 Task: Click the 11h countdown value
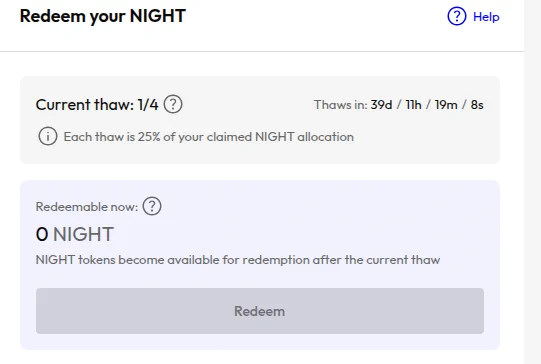(413, 105)
